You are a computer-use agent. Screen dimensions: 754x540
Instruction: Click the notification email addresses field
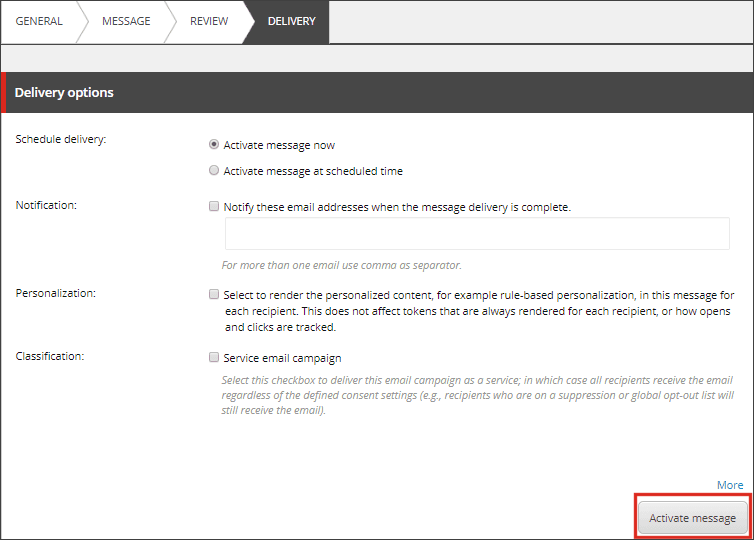pos(477,234)
